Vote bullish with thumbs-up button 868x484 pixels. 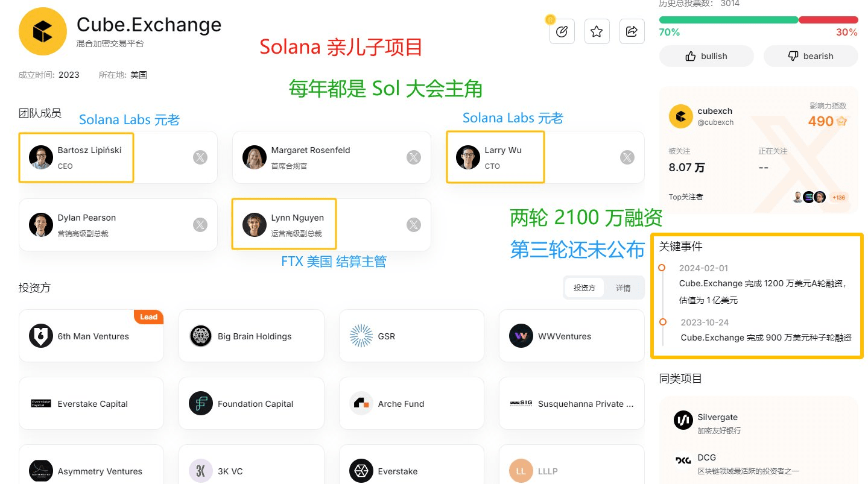706,56
